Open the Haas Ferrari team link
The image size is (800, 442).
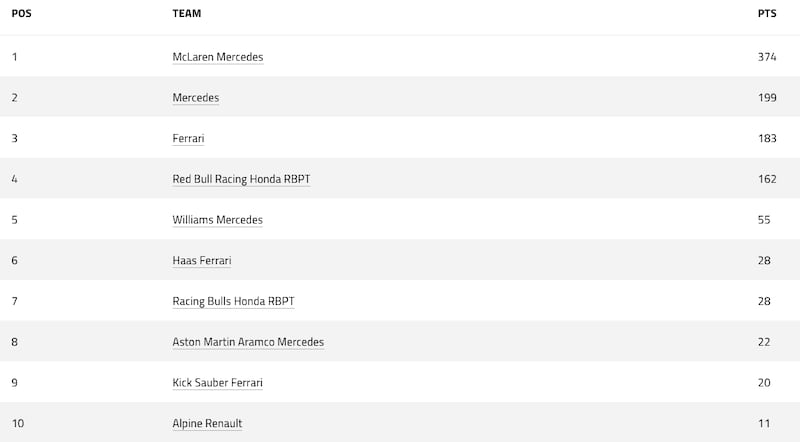(202, 260)
